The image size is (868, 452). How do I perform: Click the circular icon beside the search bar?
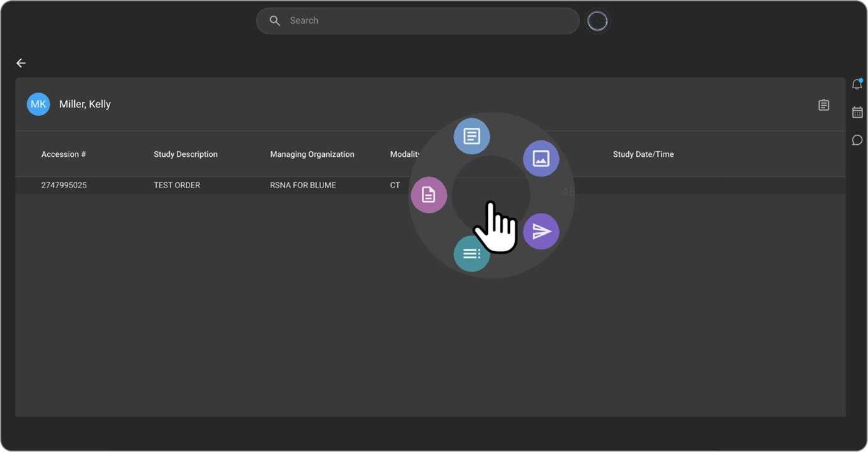pos(597,21)
